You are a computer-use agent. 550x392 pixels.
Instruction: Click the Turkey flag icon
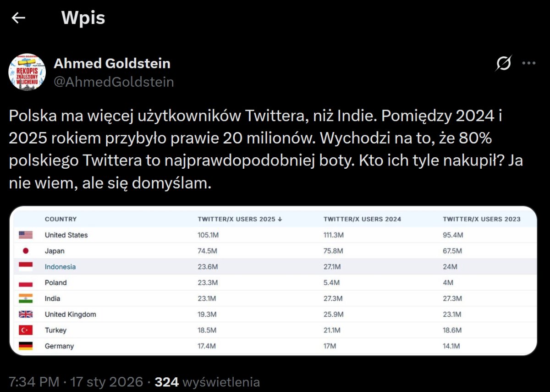tap(26, 330)
